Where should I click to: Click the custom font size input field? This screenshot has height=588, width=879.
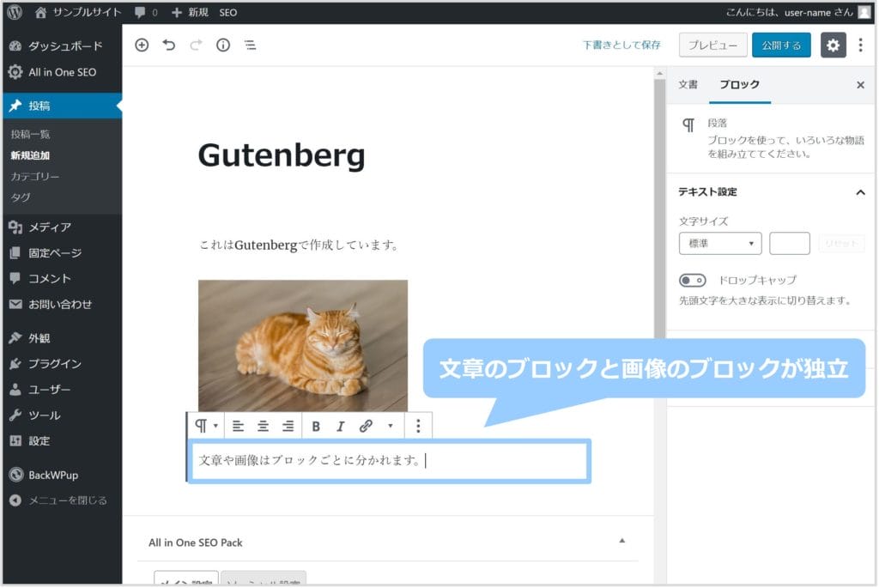coord(789,244)
